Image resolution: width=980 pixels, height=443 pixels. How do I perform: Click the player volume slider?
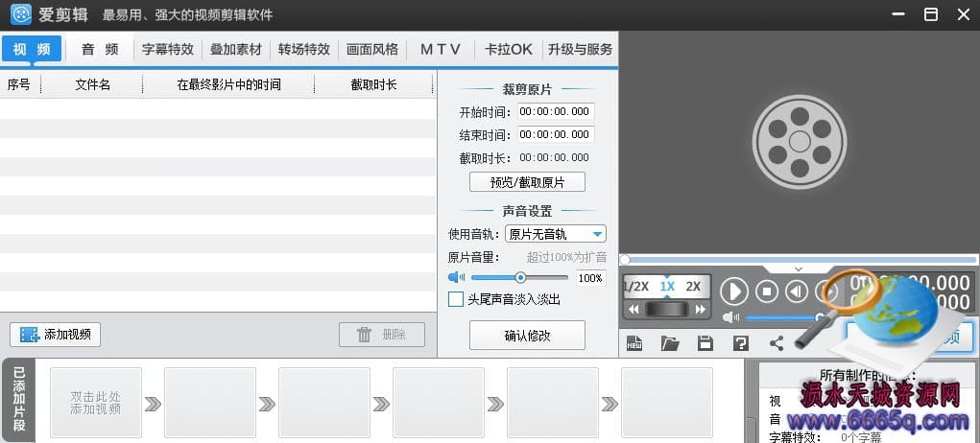tap(784, 317)
